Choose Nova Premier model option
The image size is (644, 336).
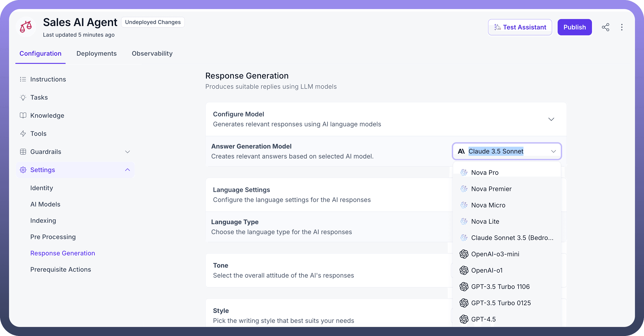coord(491,189)
